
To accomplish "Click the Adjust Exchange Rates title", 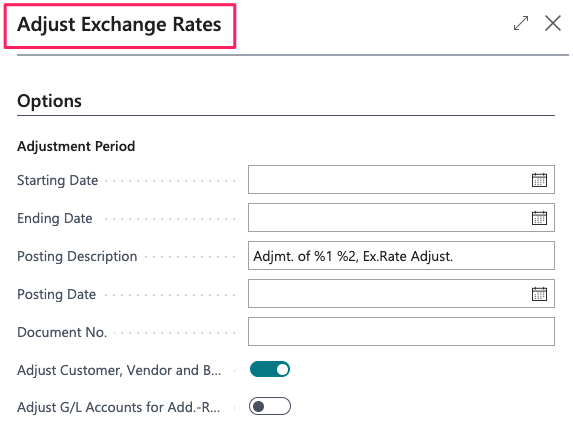I will pyautogui.click(x=119, y=25).
